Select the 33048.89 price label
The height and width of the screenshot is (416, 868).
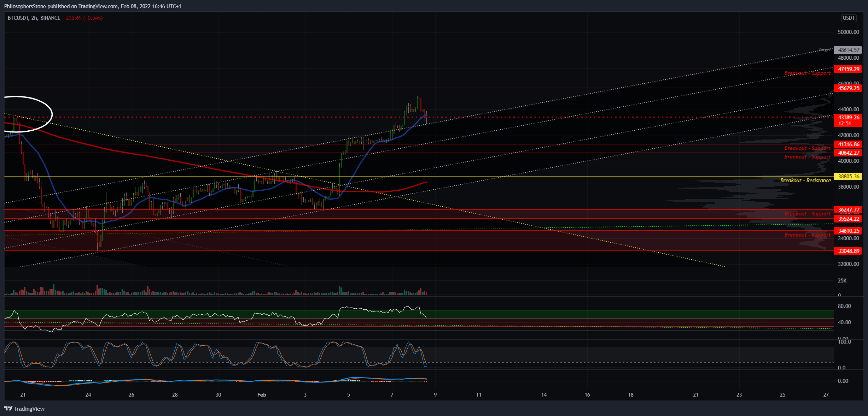click(x=849, y=251)
